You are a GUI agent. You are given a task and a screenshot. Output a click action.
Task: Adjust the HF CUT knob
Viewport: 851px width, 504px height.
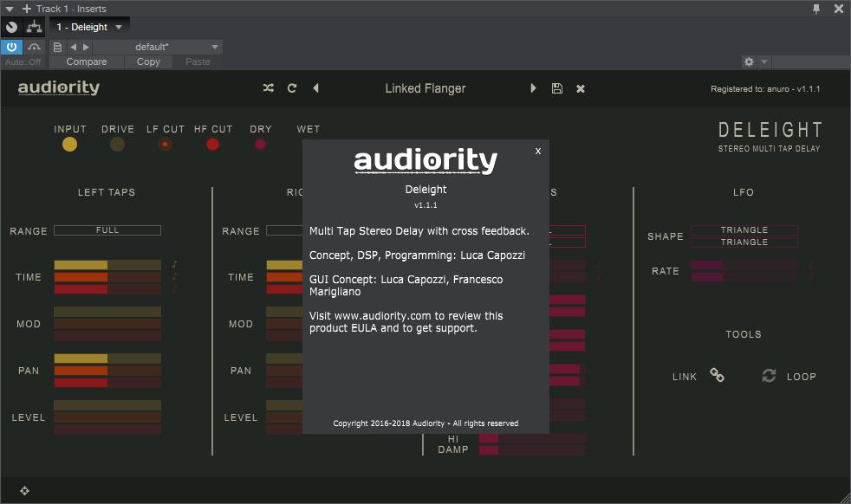tap(213, 145)
